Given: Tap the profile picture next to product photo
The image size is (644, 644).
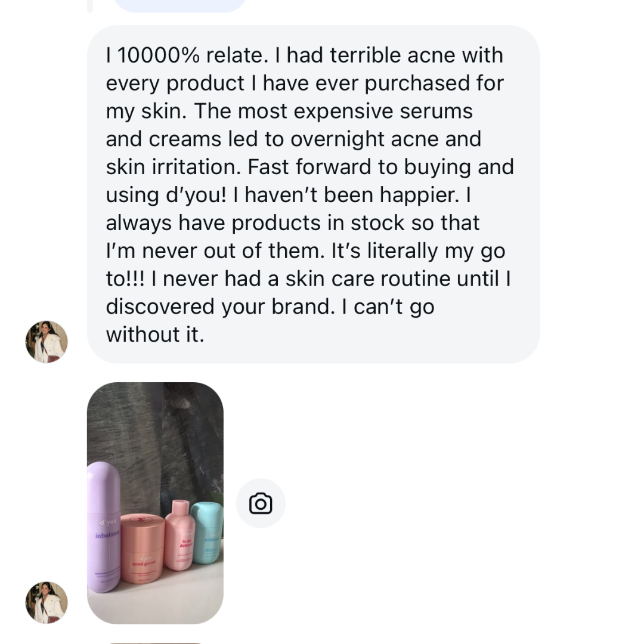Looking at the screenshot, I should pos(47,602).
